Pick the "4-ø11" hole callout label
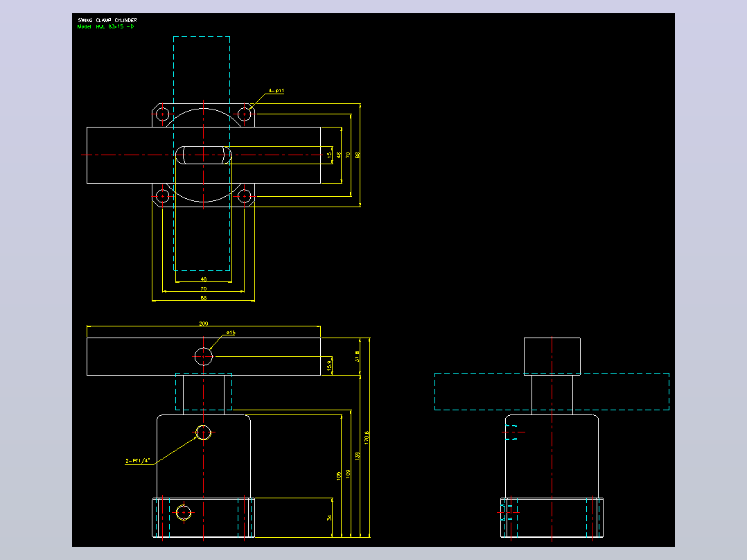The width and height of the screenshot is (747, 560). (276, 91)
